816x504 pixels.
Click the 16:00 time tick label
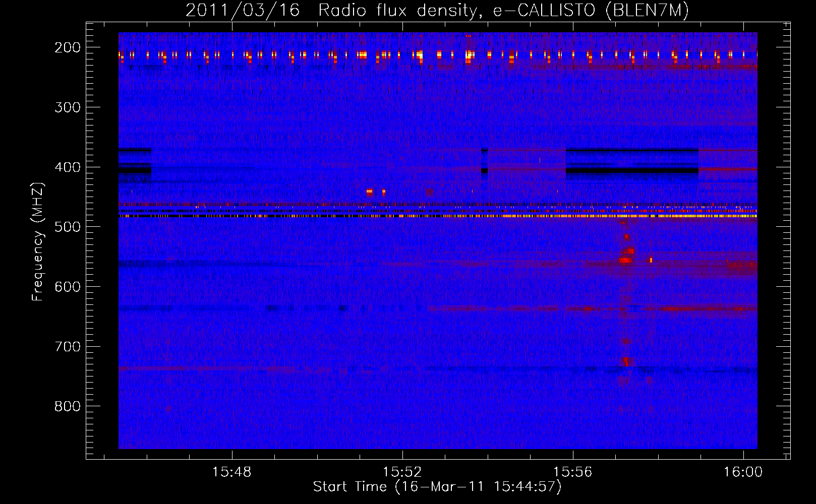pos(743,472)
